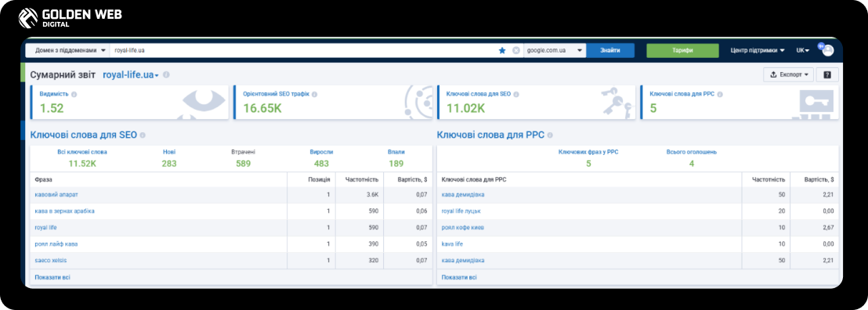This screenshot has width=868, height=310.
Task: Open the Домен з піддоменами dropdown
Action: click(x=68, y=50)
